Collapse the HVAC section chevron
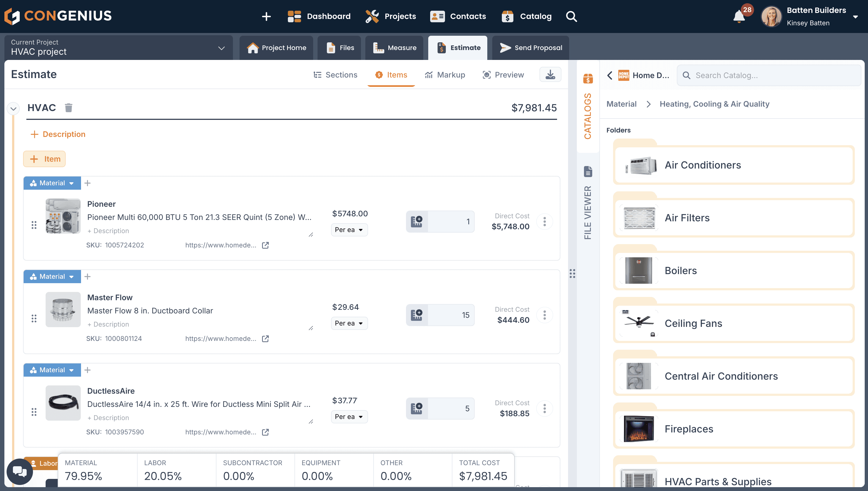The image size is (868, 491). (13, 109)
